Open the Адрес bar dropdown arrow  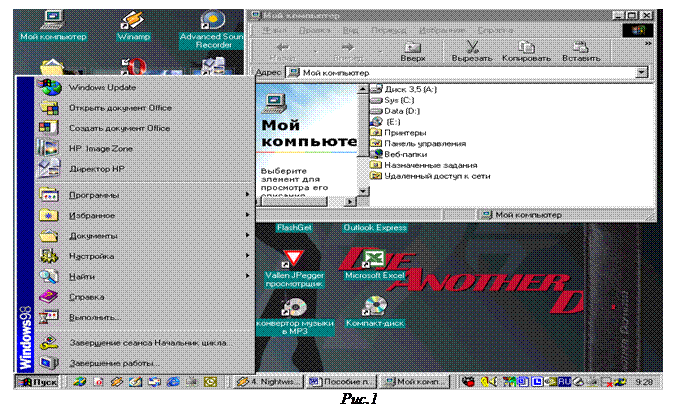click(x=642, y=73)
